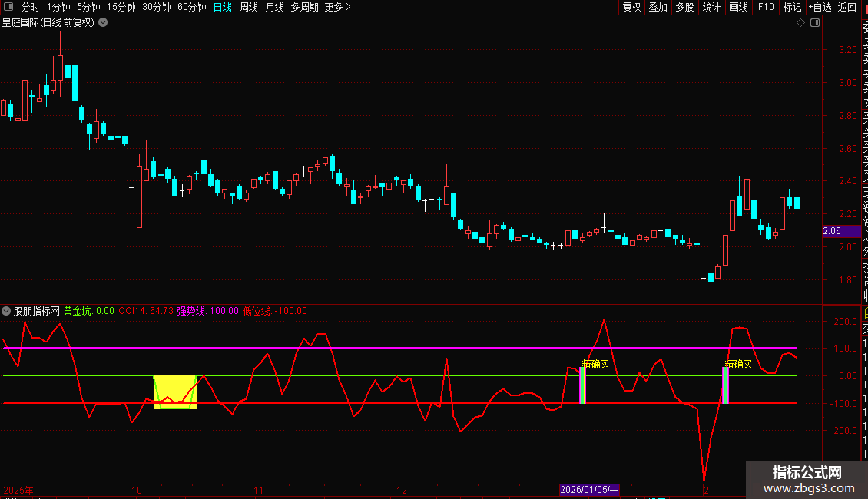
Task: Select the 60分钟 period
Action: click(x=191, y=8)
